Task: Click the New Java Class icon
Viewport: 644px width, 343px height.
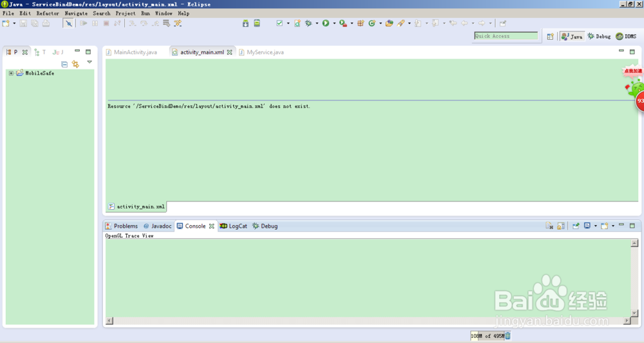Action: coord(372,23)
